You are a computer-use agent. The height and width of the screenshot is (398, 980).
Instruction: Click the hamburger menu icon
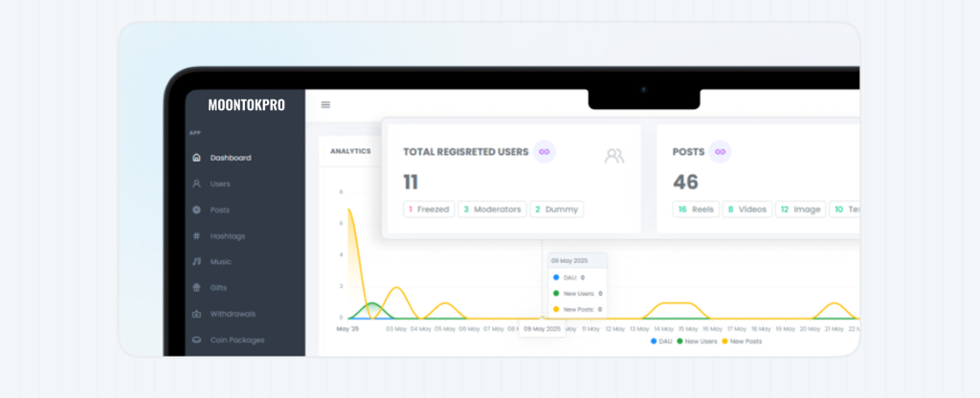(x=325, y=105)
